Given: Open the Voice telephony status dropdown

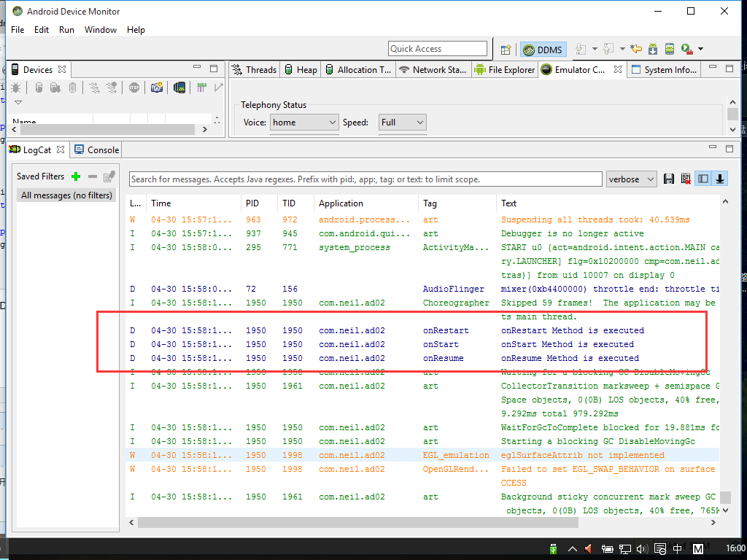Looking at the screenshot, I should [304, 122].
